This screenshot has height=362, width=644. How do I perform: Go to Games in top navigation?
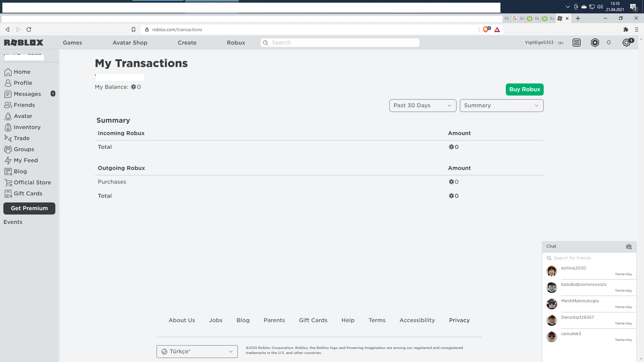coord(72,43)
